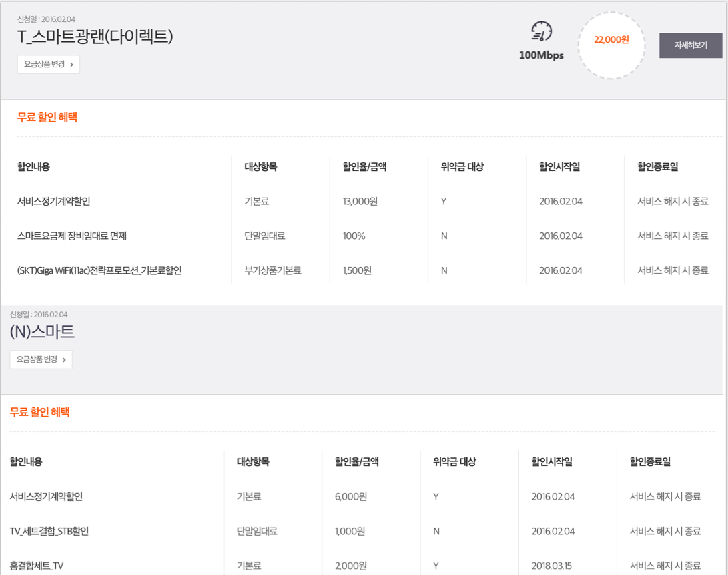Select the T_스마트광랜(다이렉트) product title
Viewport: 728px width, 575px height.
pyautogui.click(x=95, y=37)
